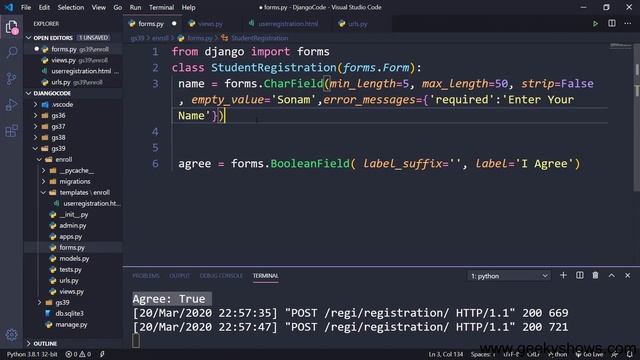Close the terminal panel
The height and width of the screenshot is (360, 640).
[627, 276]
